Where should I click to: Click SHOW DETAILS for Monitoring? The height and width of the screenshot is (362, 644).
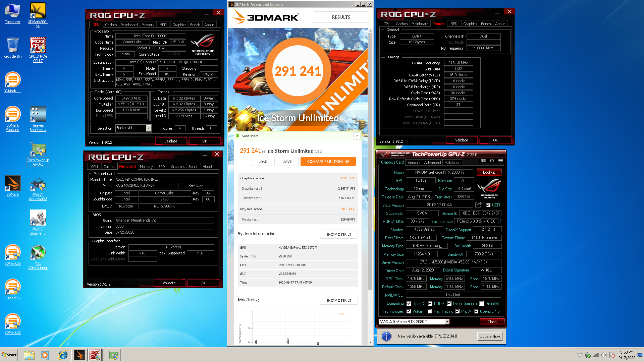click(x=338, y=300)
